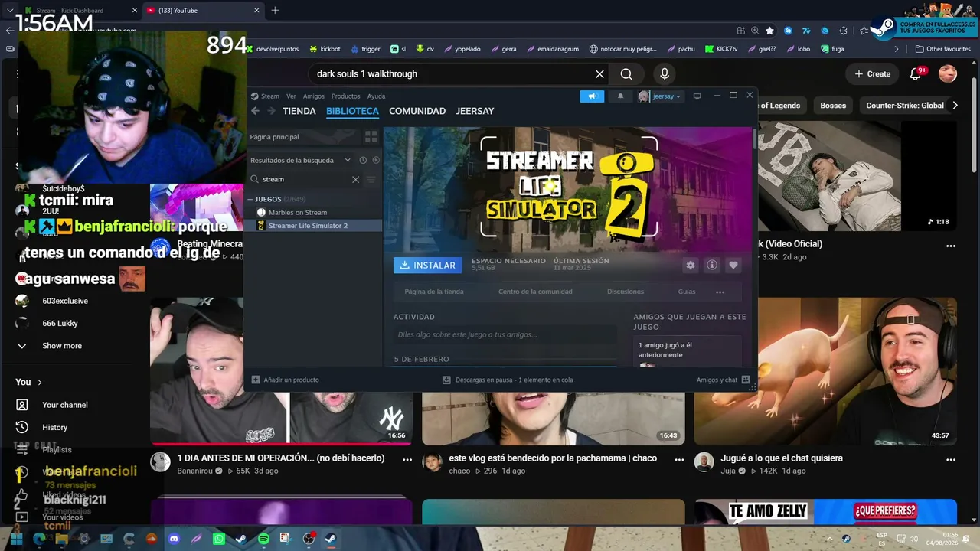This screenshot has height=551, width=980.
Task: Click Añadir un producto in Steam
Action: [286, 380]
